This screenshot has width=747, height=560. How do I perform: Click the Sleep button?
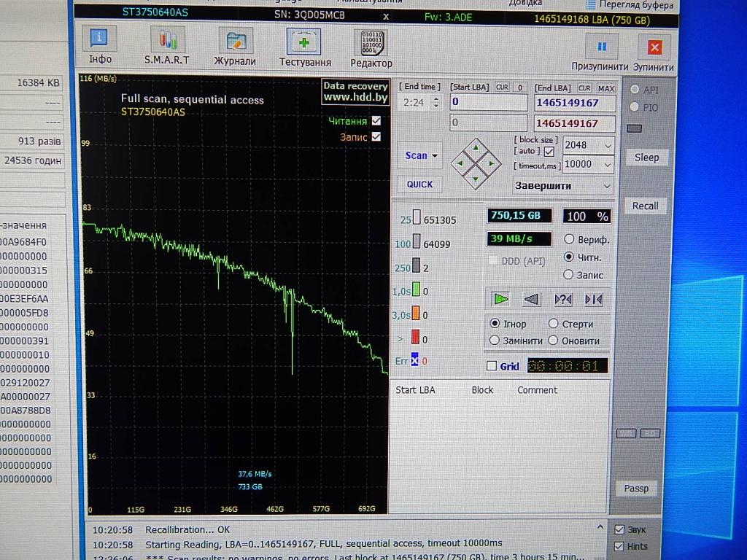tap(646, 157)
